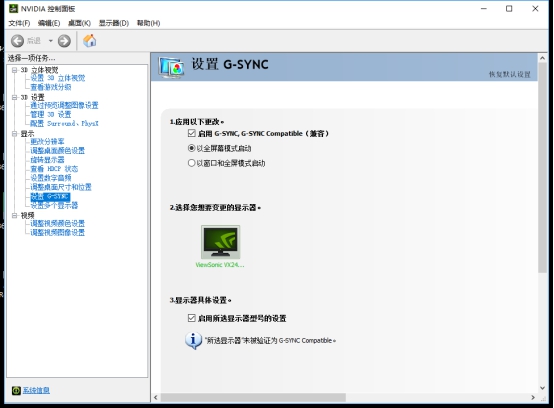Open the 系统信息 link
The image size is (554, 408).
pyautogui.click(x=36, y=390)
